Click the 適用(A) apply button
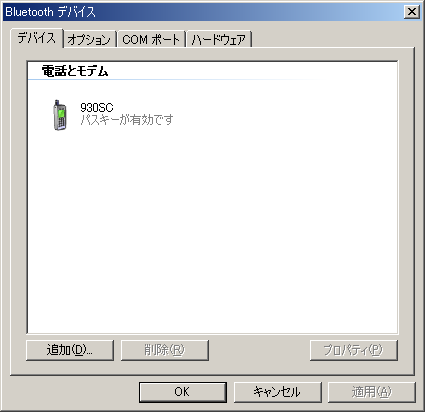The image size is (425, 412). pos(372,392)
